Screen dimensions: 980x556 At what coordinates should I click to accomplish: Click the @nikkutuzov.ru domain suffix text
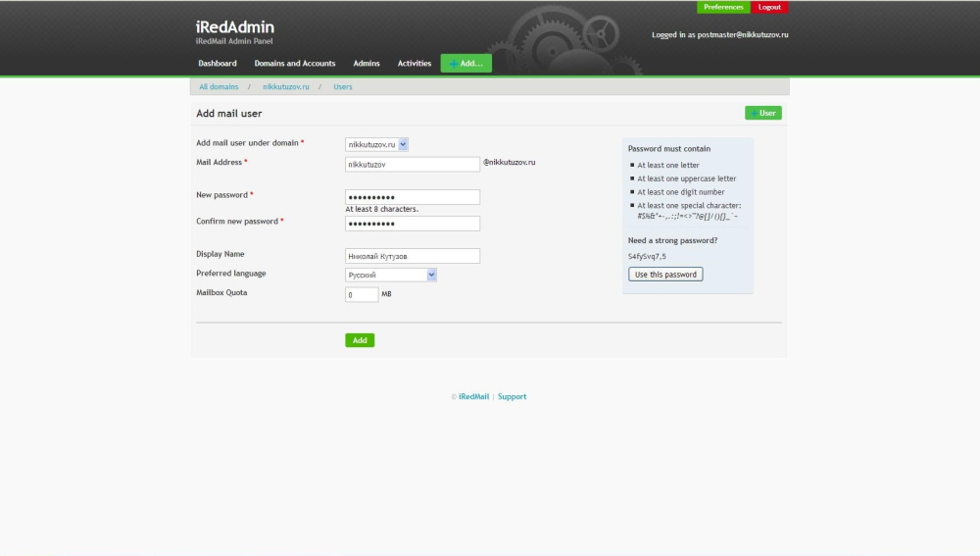(x=509, y=162)
